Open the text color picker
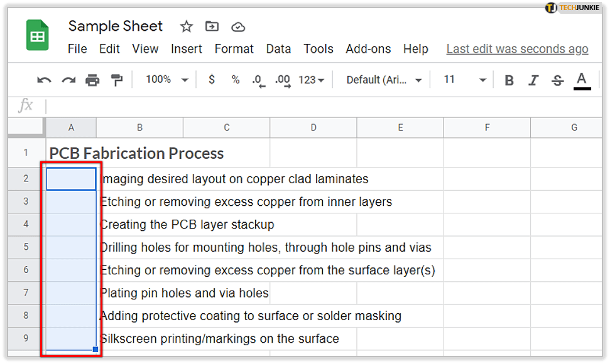 coord(582,80)
